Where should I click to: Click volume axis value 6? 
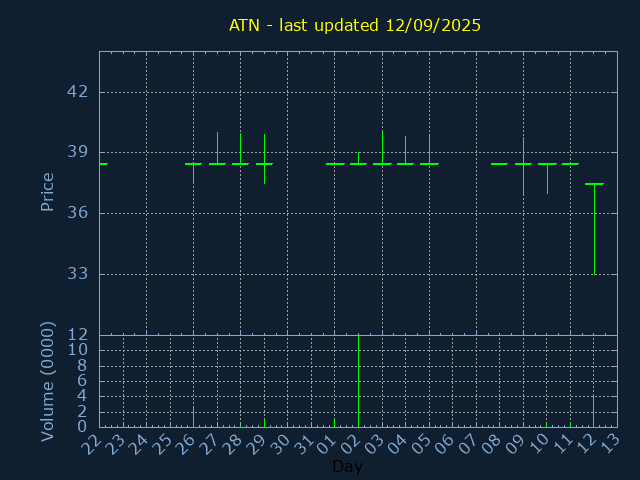click(x=82, y=381)
